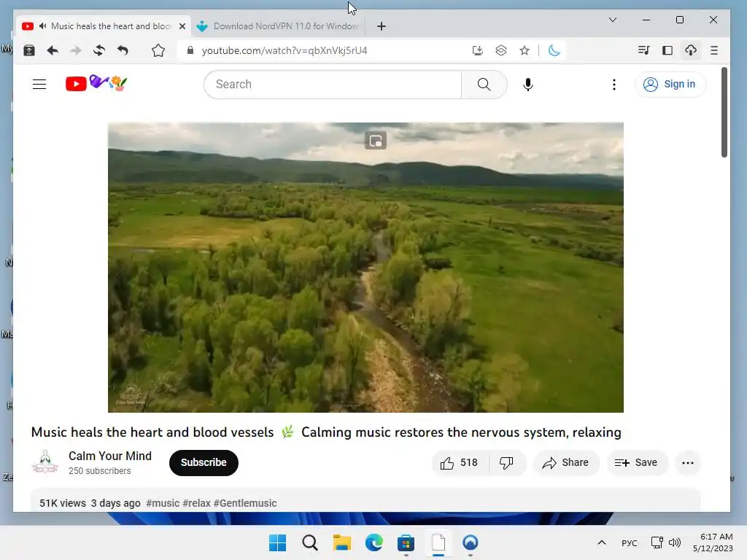Mute the tab via speaker icon on YouTube tab
The width and height of the screenshot is (747, 560).
[x=43, y=26]
